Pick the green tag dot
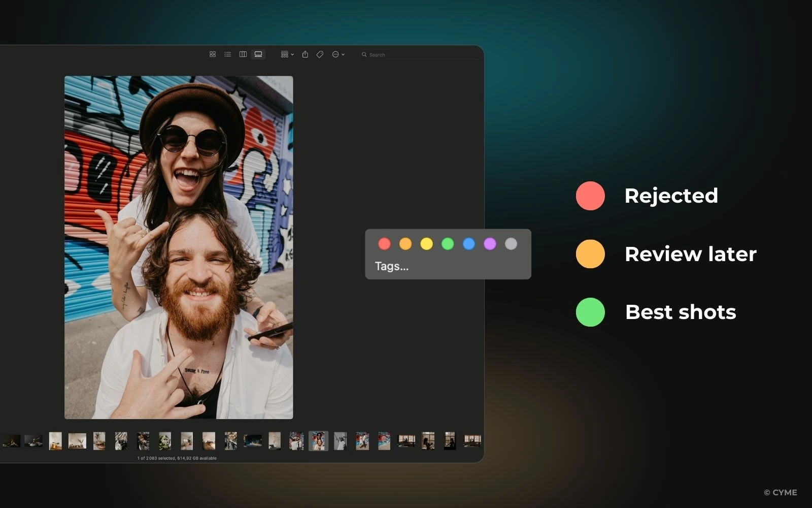The image size is (812, 508). pyautogui.click(x=448, y=244)
